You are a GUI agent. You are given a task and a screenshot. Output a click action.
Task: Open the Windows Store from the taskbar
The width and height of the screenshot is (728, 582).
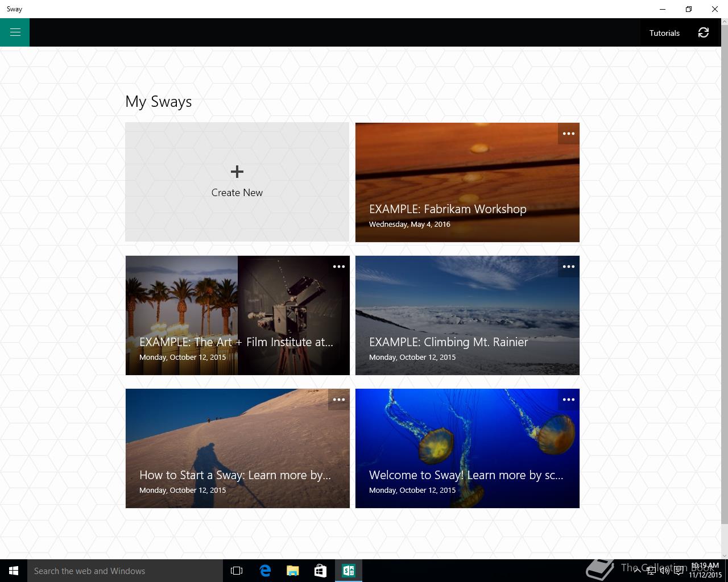[320, 571]
